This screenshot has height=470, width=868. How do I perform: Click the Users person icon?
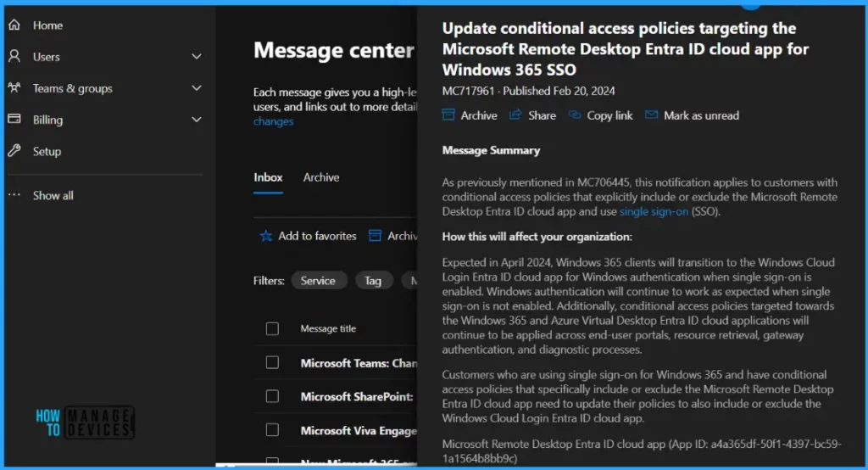14,56
